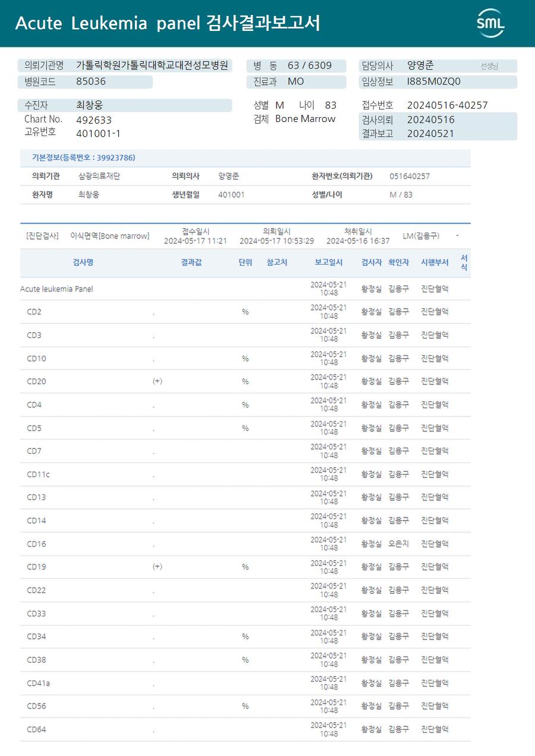Select LM(김용구) label
The width and height of the screenshot is (535, 756).
click(x=421, y=236)
